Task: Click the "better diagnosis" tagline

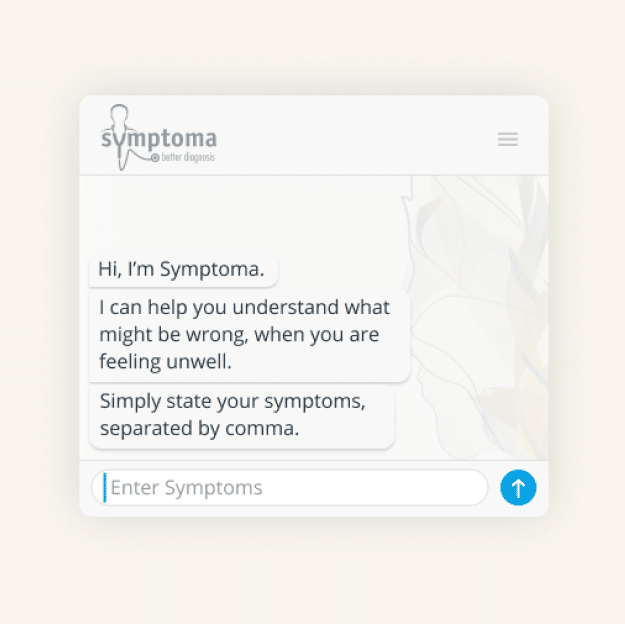Action: 188,158
